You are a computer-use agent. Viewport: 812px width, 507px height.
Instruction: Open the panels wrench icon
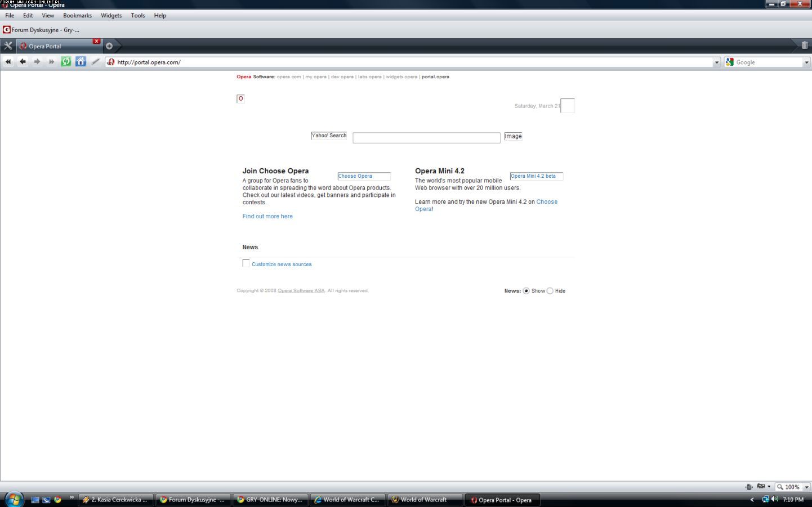[x=8, y=46]
